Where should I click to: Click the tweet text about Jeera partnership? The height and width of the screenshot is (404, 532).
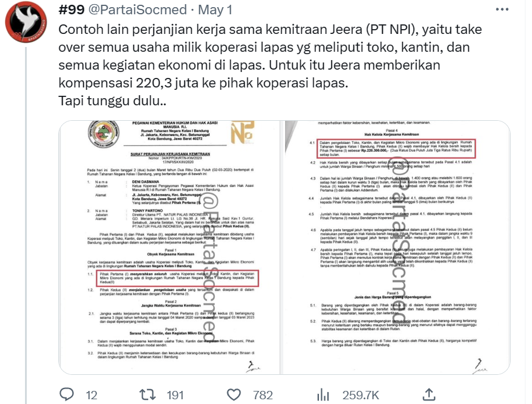coord(270,65)
